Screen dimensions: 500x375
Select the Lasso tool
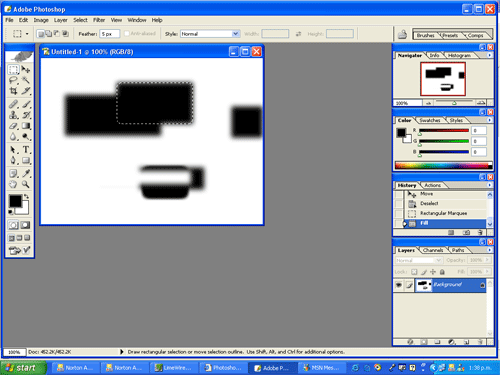pos(13,80)
